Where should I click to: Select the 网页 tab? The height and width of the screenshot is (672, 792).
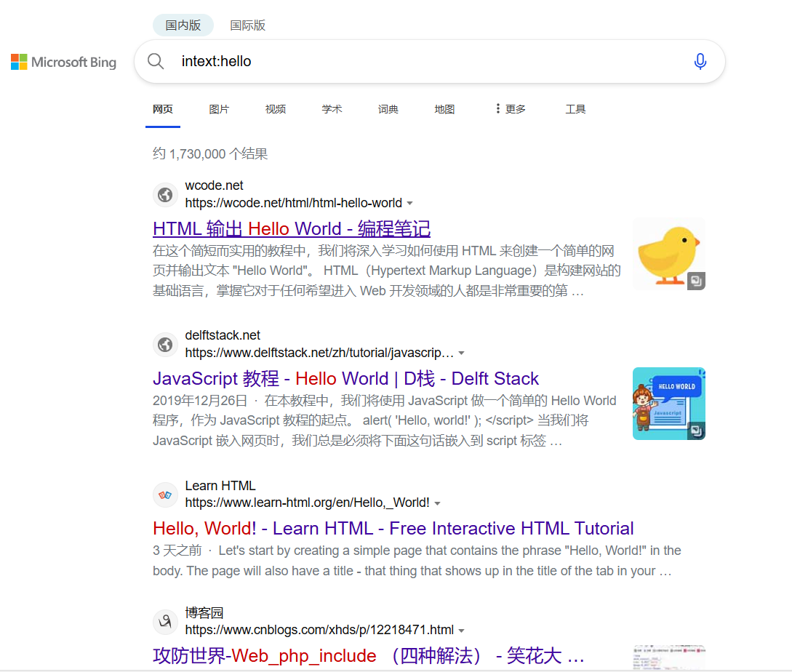tap(163, 109)
